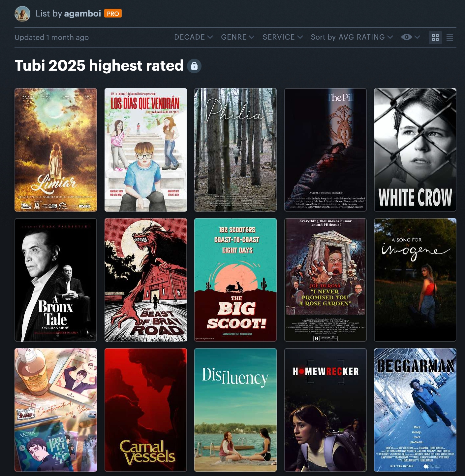Select the Disfluency film poster
This screenshot has height=476, width=465.
pos(235,410)
